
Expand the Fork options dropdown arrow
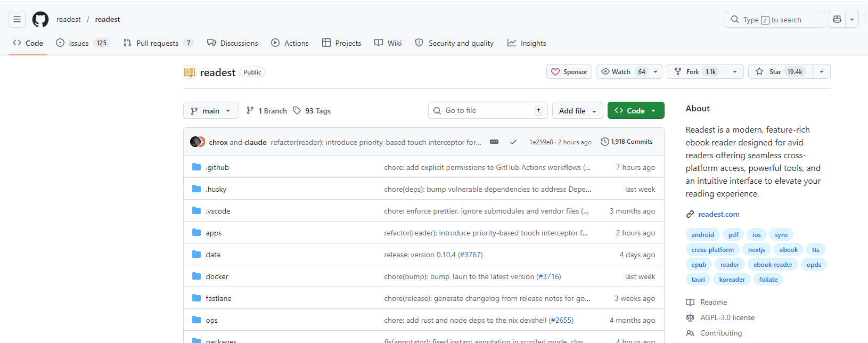click(x=734, y=71)
